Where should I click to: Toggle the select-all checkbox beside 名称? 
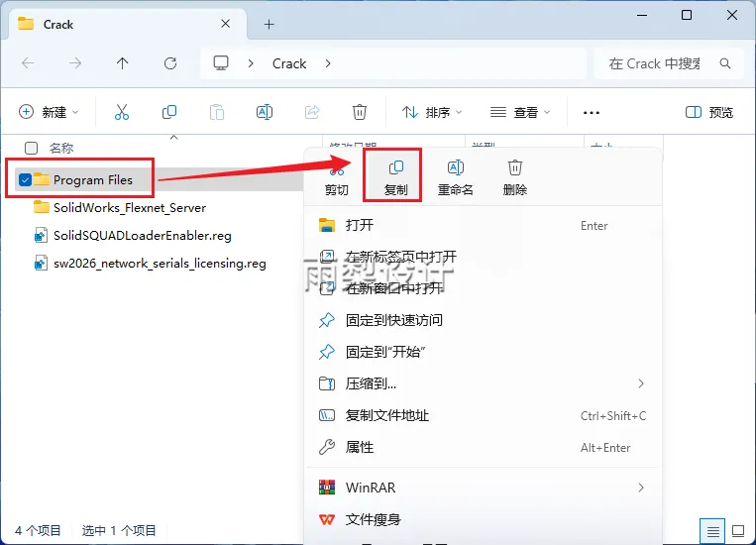pos(31,148)
